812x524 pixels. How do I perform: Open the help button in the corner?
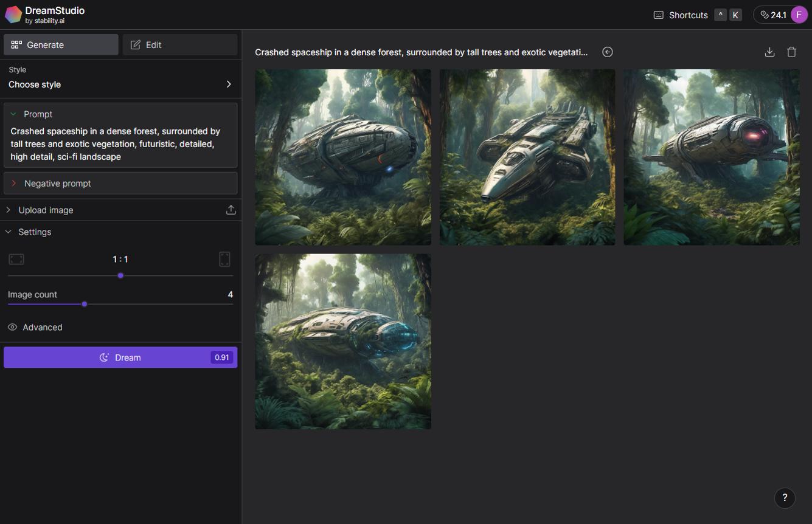[785, 498]
